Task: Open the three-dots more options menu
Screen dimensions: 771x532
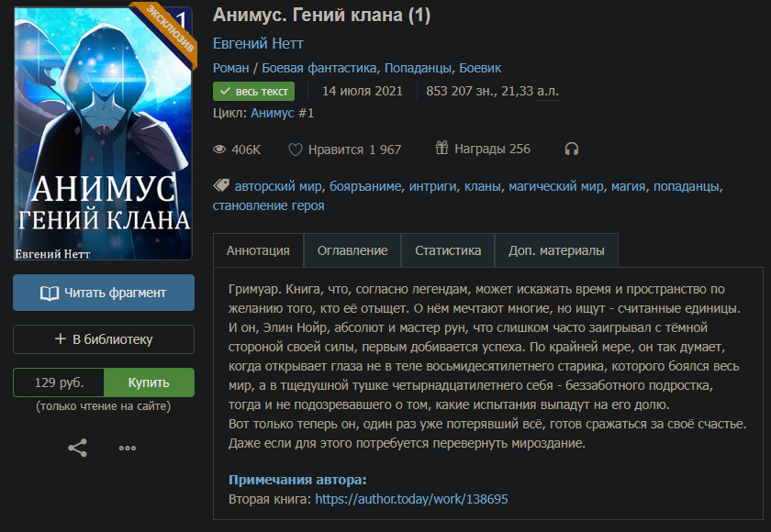Action: click(x=128, y=448)
